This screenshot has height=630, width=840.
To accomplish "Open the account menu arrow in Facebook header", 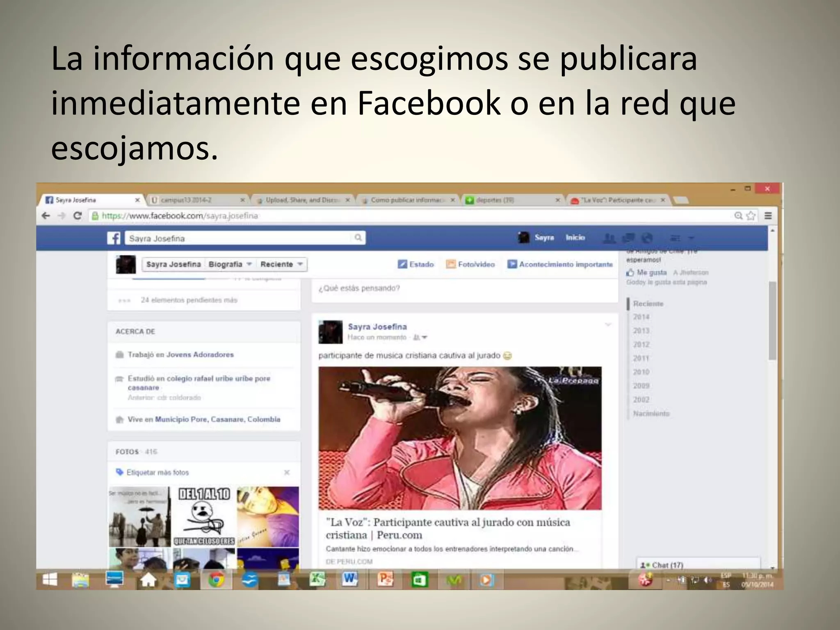I will coord(691,238).
